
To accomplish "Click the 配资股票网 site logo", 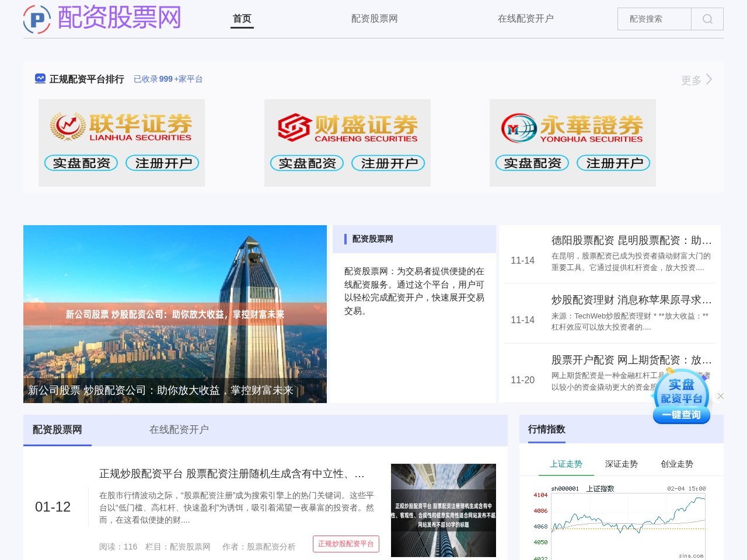I will (102, 18).
